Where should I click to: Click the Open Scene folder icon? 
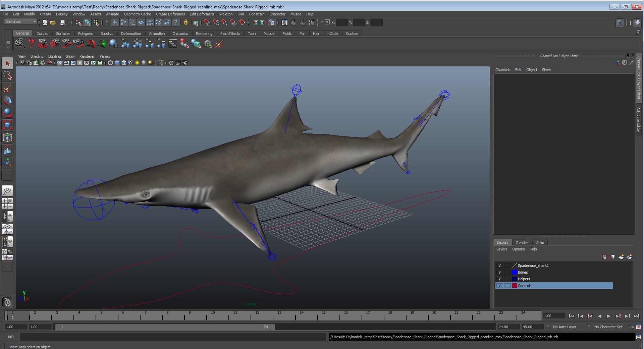(x=53, y=22)
